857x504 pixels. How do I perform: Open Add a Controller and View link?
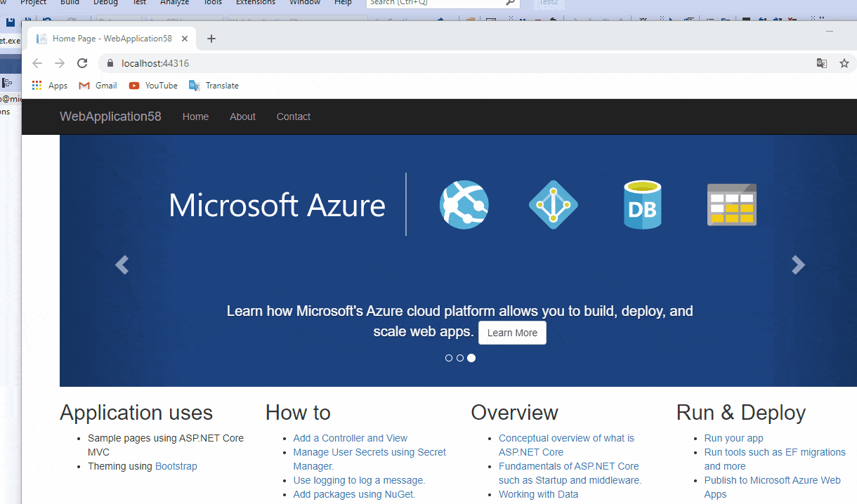pyautogui.click(x=351, y=438)
